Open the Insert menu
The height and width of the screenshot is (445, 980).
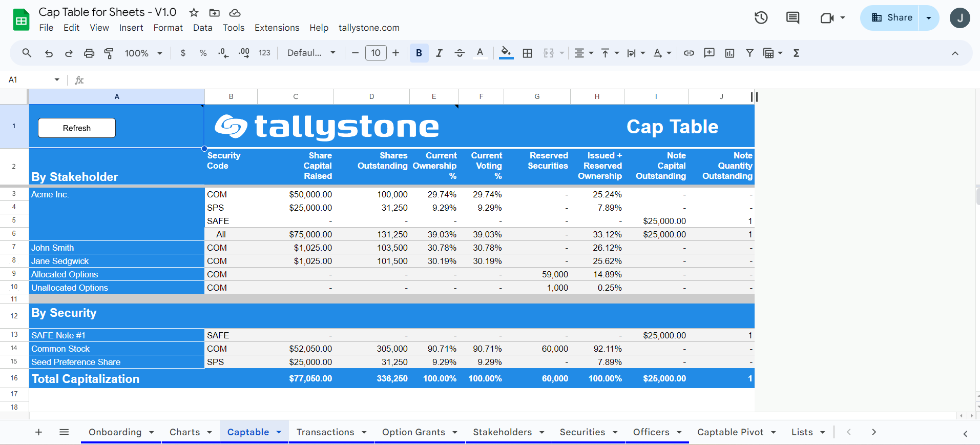click(x=131, y=28)
